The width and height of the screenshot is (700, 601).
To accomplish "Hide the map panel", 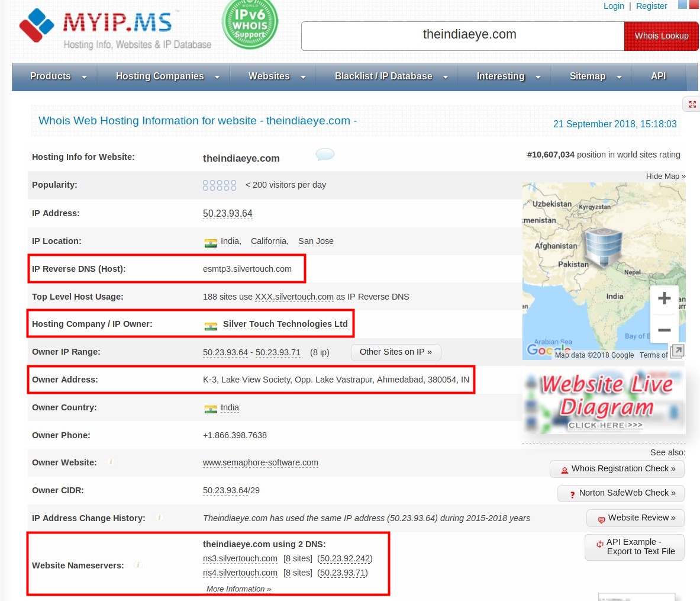I will click(x=666, y=176).
